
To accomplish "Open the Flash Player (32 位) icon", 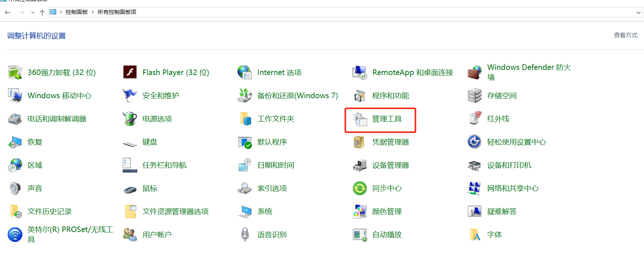I will [x=130, y=72].
